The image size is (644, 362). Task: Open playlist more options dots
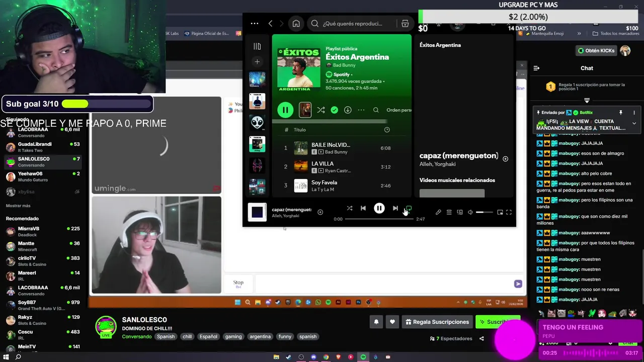coord(361,110)
